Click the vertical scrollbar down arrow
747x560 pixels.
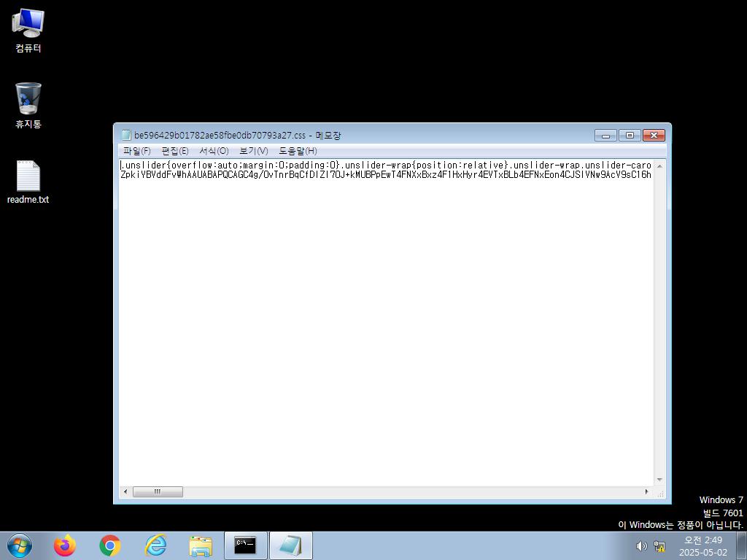click(659, 480)
